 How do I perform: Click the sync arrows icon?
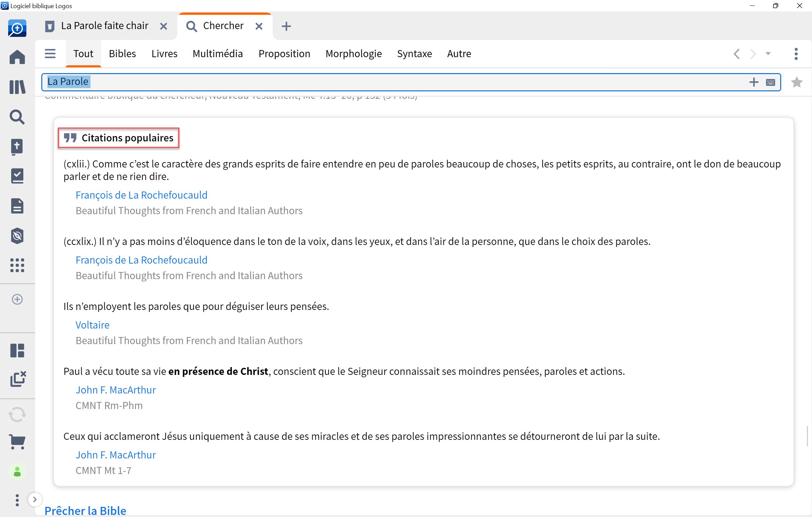pos(17,414)
